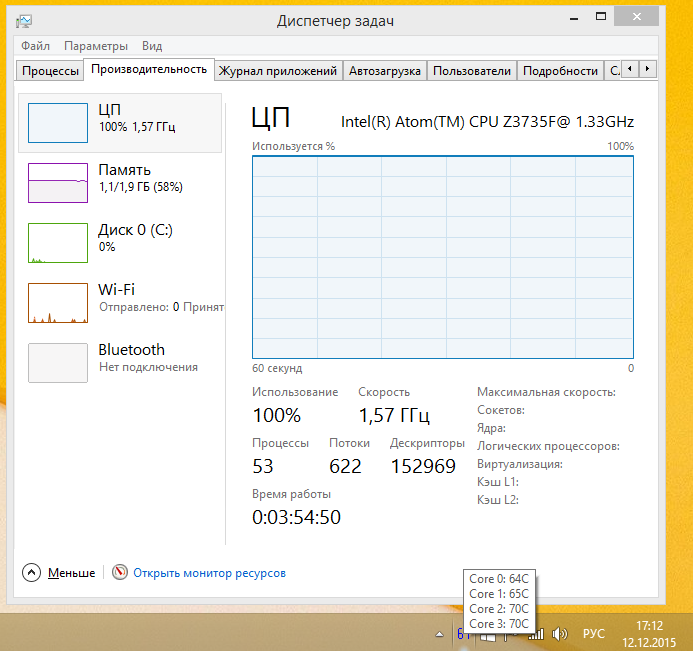Open the Подробности tab
This screenshot has height=651, width=693.
tap(560, 71)
